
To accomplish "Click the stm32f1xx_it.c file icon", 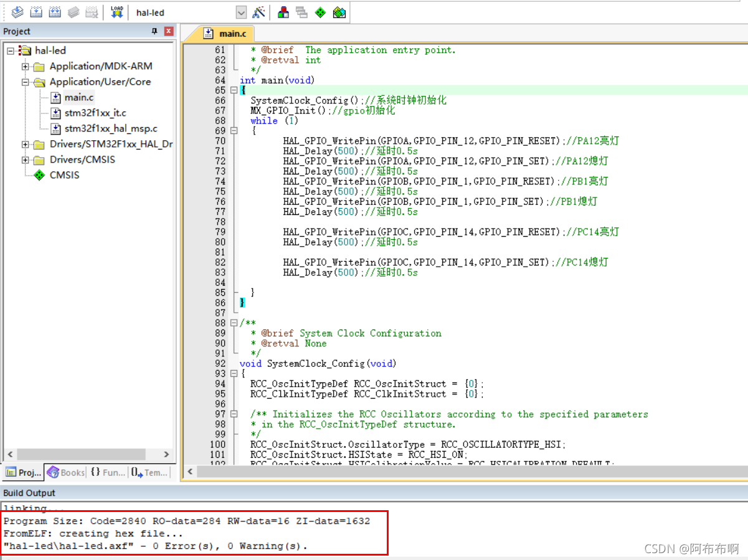I will 56,113.
